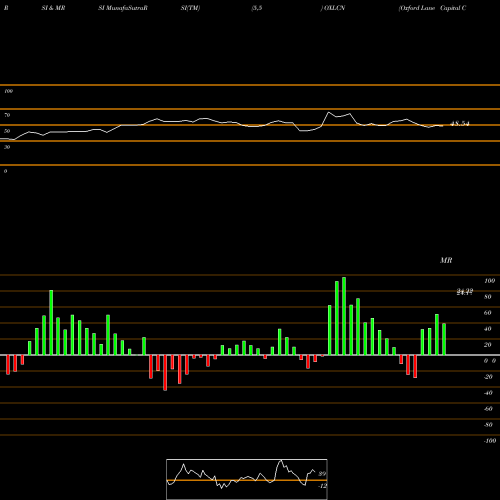Click the RSI line peak above 70 line
The height and width of the screenshot is (500, 500).
point(329,112)
